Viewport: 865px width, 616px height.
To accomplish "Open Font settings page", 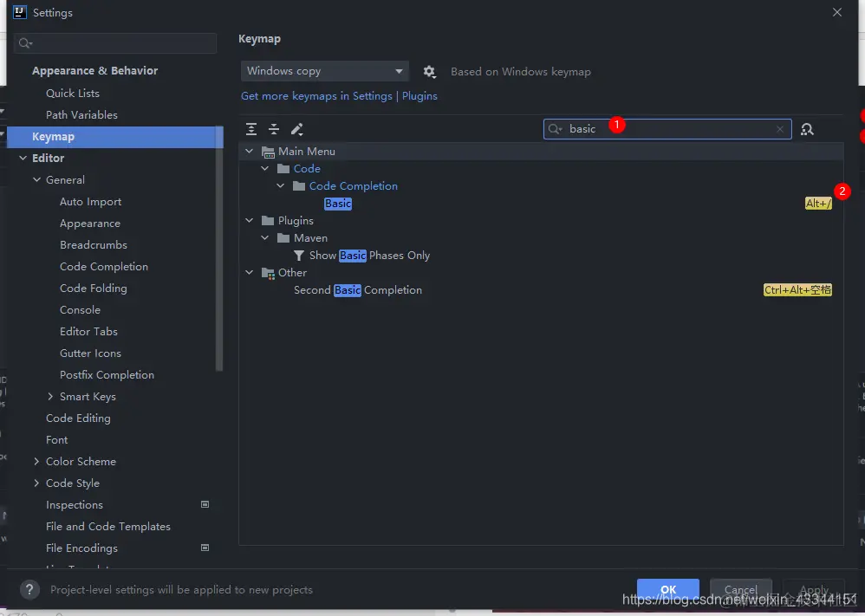I will (57, 439).
